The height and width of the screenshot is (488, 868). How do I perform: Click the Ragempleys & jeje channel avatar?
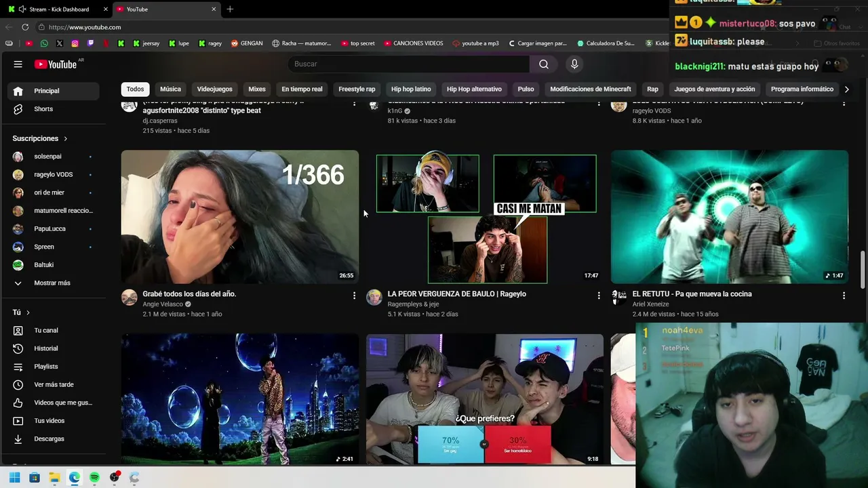pos(374,298)
